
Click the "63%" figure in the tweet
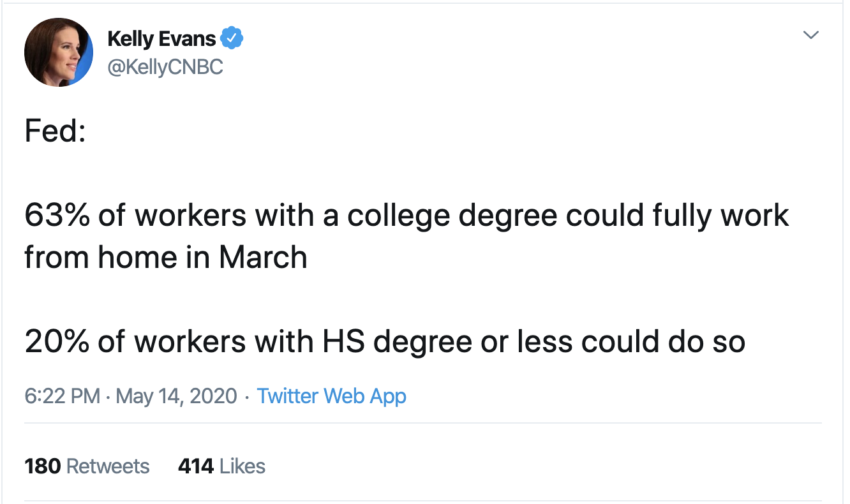click(56, 216)
